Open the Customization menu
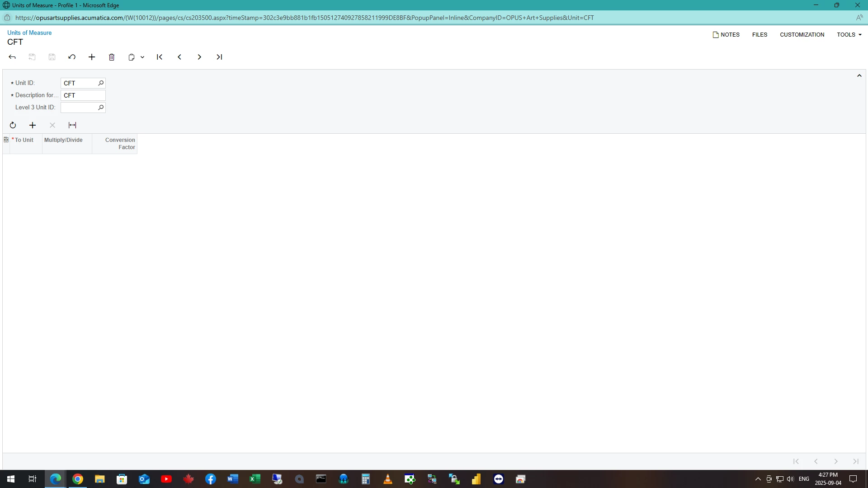This screenshot has width=868, height=488. [802, 34]
